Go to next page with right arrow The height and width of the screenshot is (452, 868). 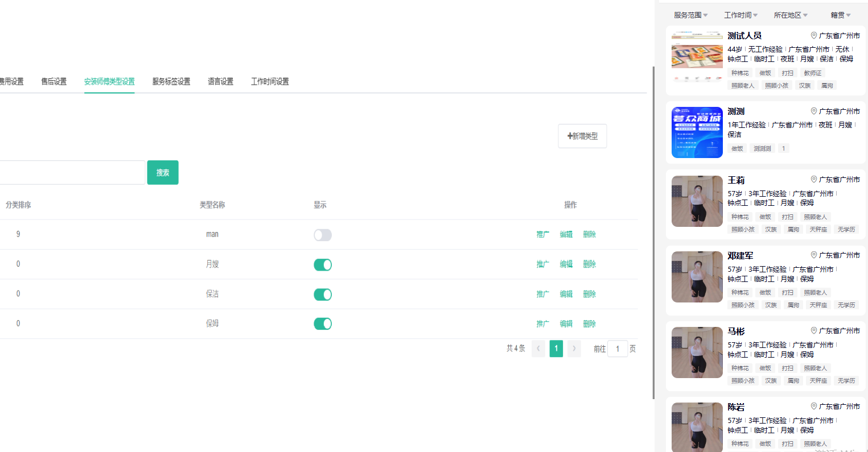coord(574,349)
